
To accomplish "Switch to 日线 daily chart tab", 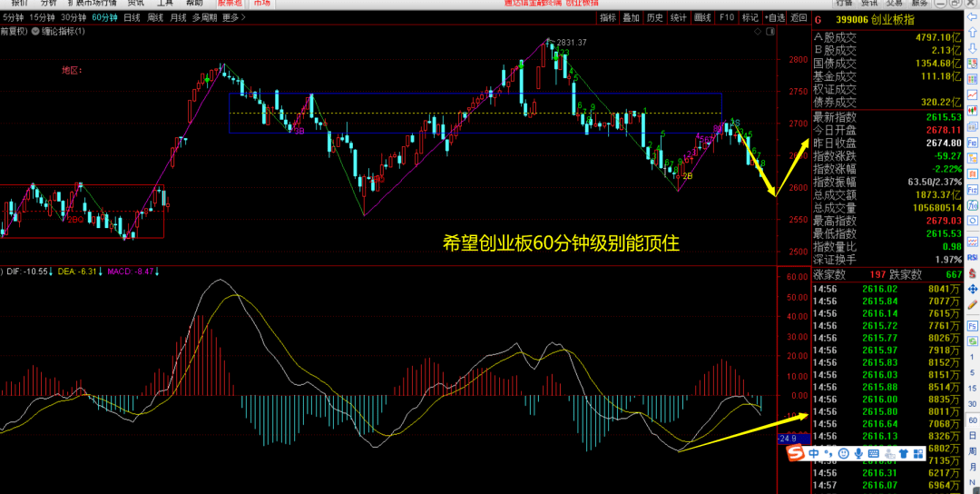I will coord(132,17).
